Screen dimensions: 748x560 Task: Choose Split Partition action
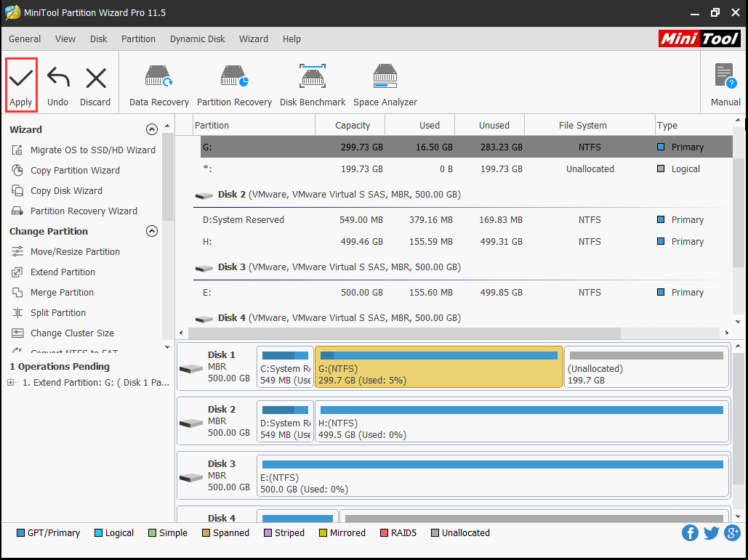point(49,312)
